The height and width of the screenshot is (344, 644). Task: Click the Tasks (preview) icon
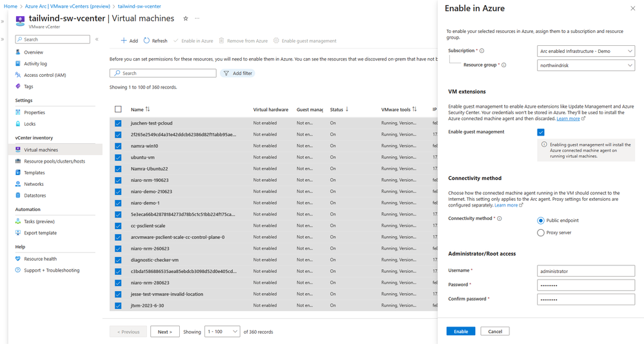click(17, 221)
